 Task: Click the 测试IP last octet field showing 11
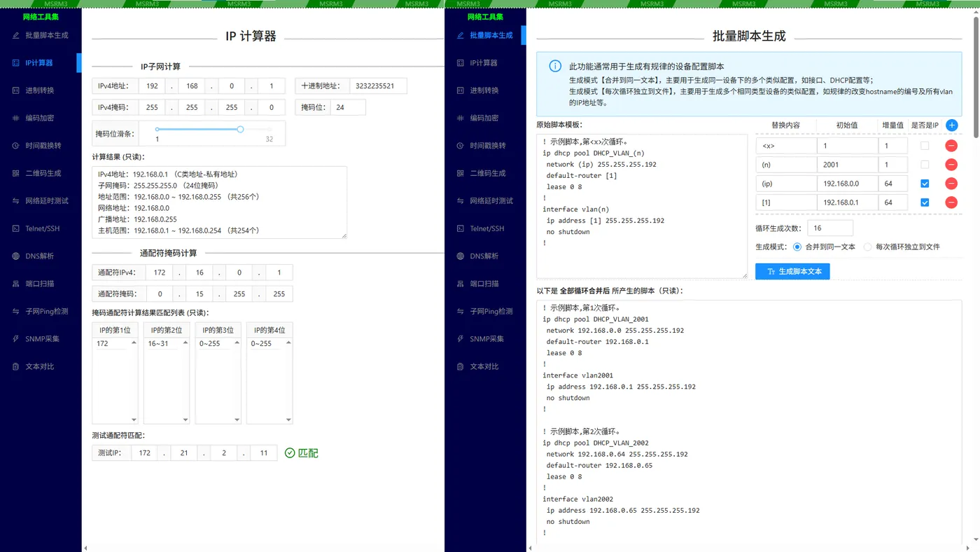pyautogui.click(x=263, y=453)
